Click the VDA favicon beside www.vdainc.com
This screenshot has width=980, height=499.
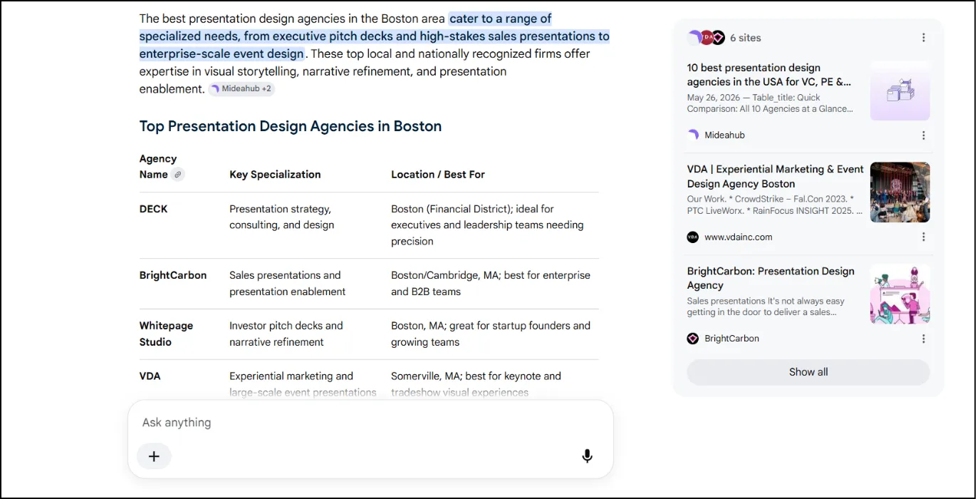click(693, 237)
